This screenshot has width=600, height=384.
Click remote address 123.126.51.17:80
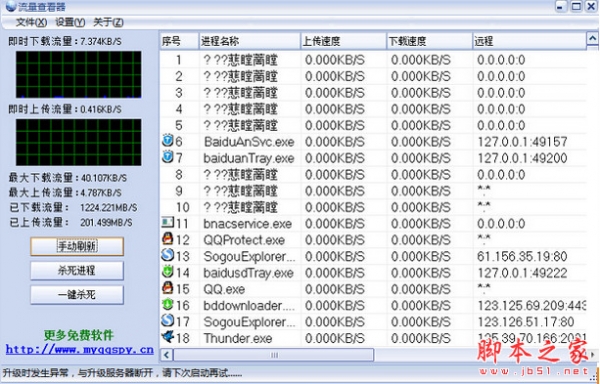click(x=525, y=322)
